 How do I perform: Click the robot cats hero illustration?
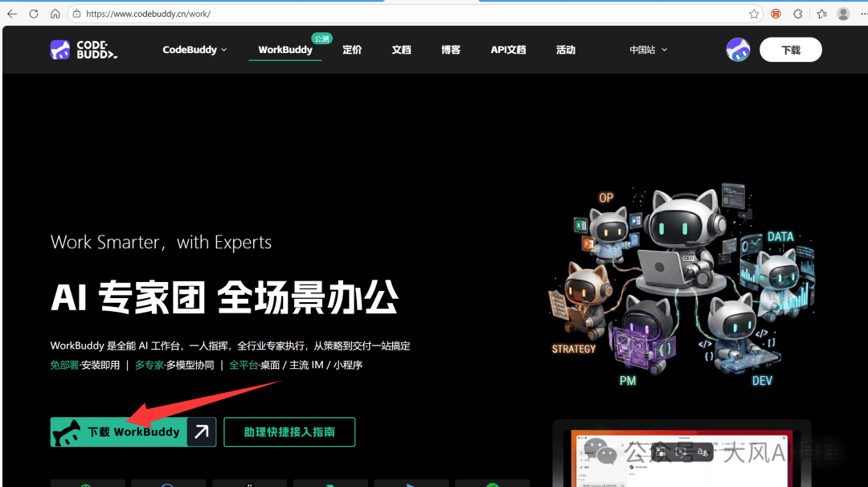(682, 285)
